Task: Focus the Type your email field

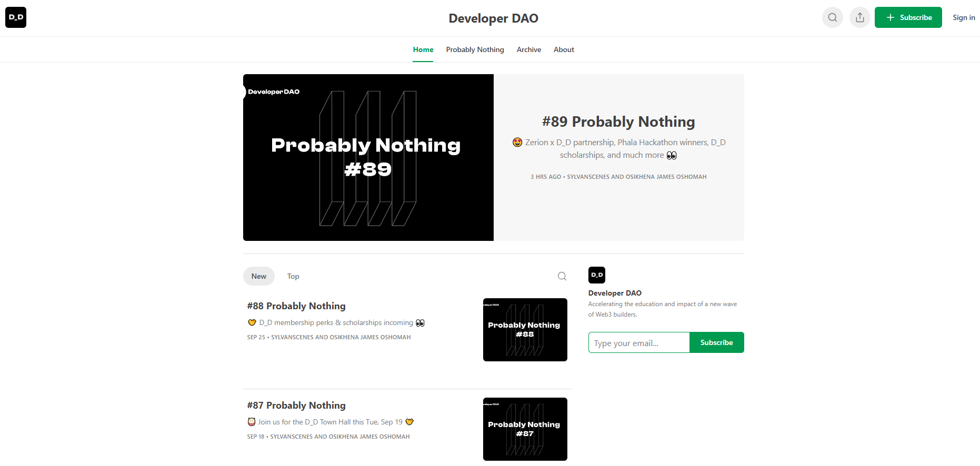Action: 639,342
